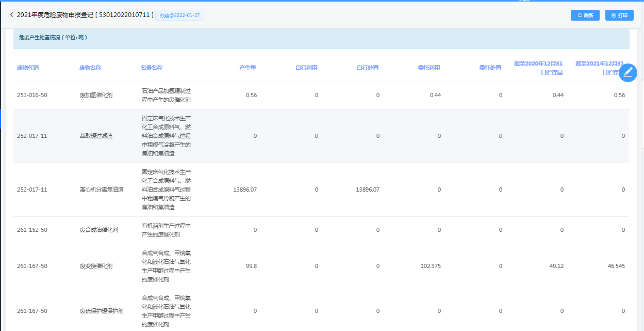The height and width of the screenshot is (331, 644).
Task: Click 2021 storage value 0.56 for 废加氢催化剂
Action: pos(619,95)
